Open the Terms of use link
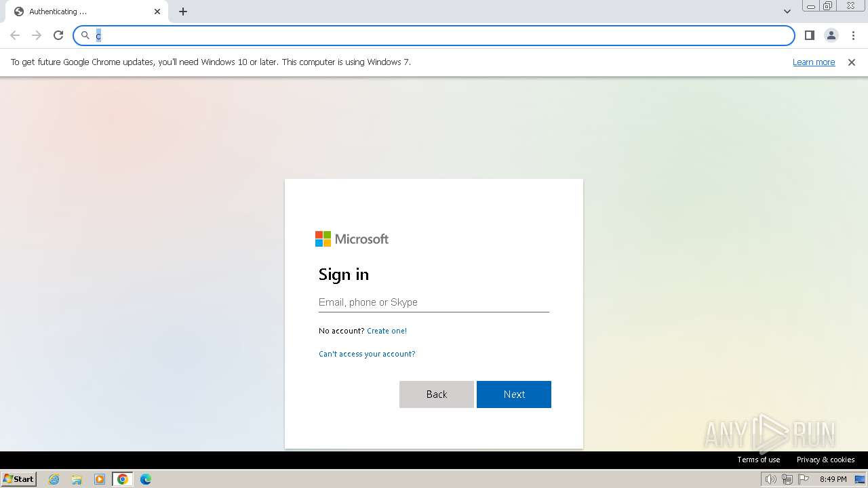 (759, 460)
